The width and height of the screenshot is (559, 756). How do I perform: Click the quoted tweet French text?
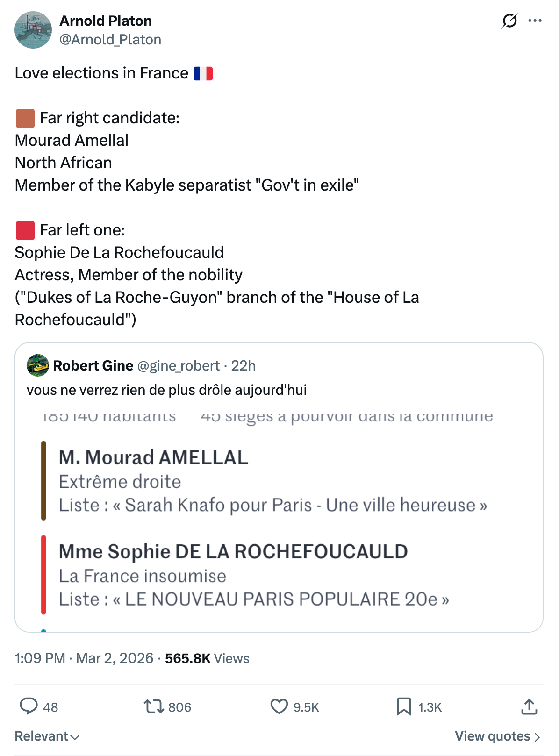click(166, 390)
